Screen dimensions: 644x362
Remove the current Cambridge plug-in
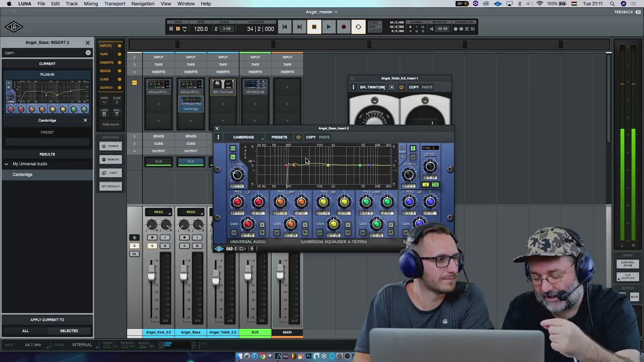[85, 120]
